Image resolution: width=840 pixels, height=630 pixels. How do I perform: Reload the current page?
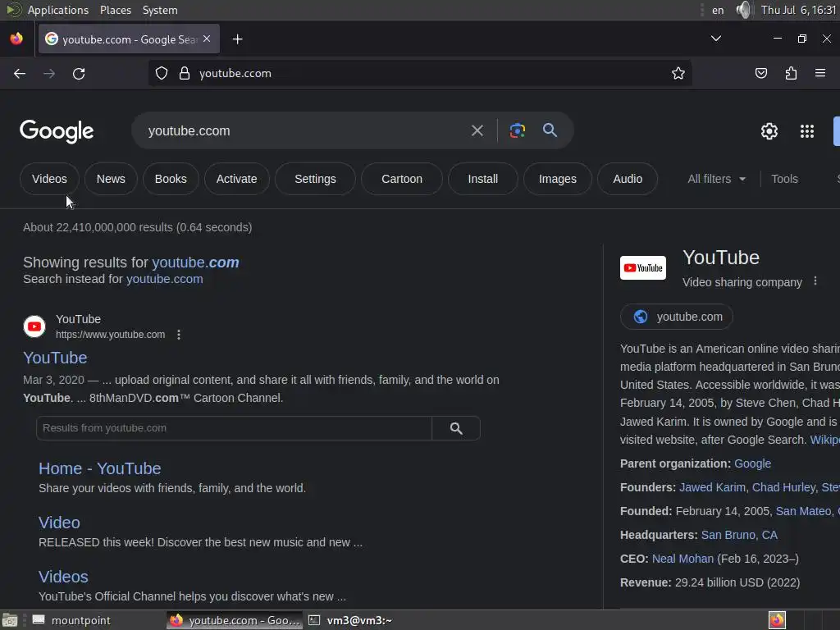(x=79, y=73)
